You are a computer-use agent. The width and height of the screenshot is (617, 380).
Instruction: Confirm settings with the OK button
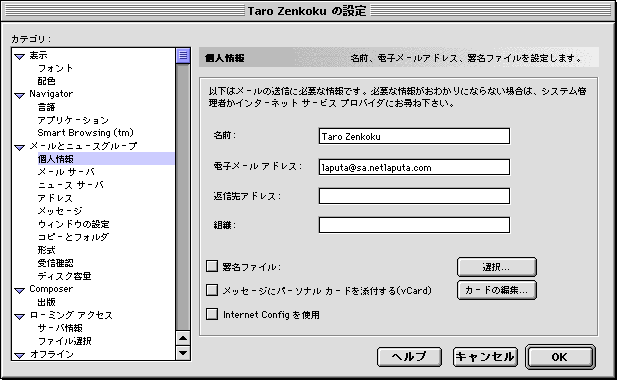click(x=560, y=357)
